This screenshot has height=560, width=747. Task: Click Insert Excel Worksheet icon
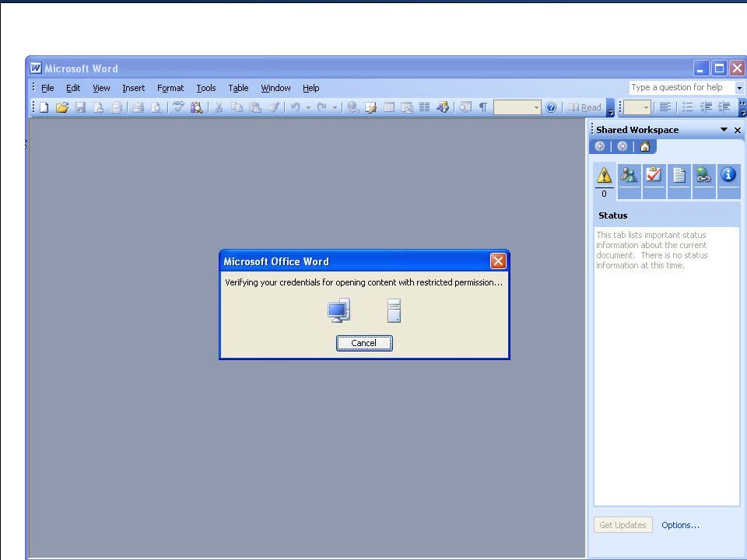407,107
